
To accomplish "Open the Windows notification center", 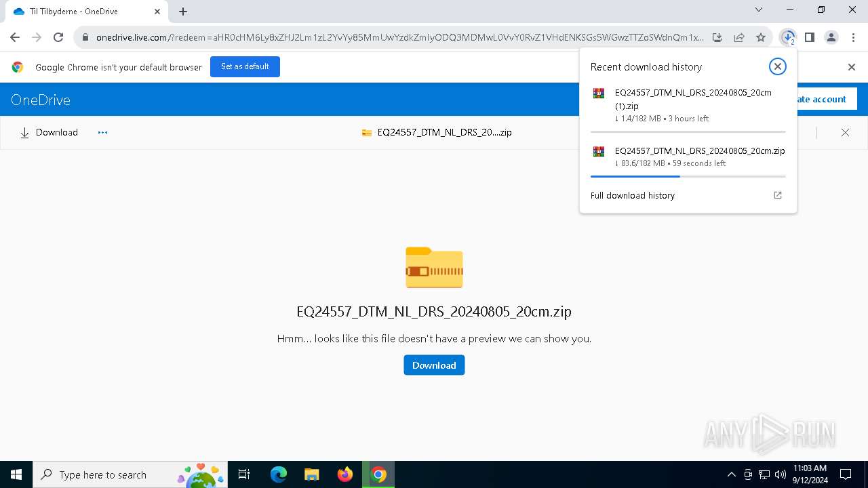I will 846,474.
